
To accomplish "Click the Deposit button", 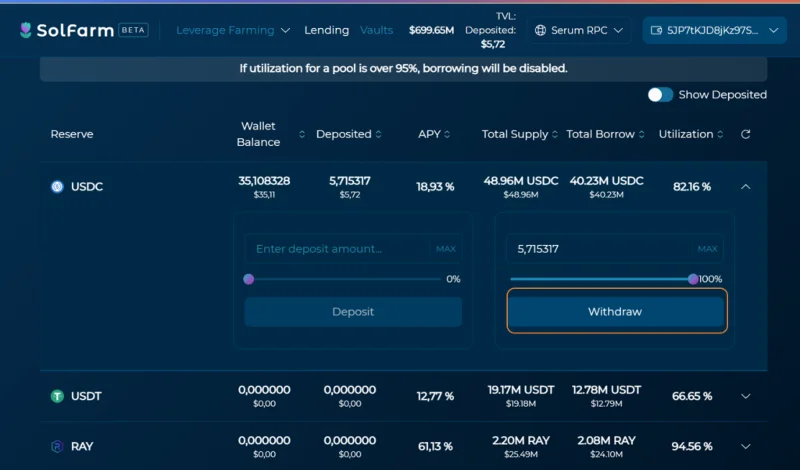I will (353, 311).
